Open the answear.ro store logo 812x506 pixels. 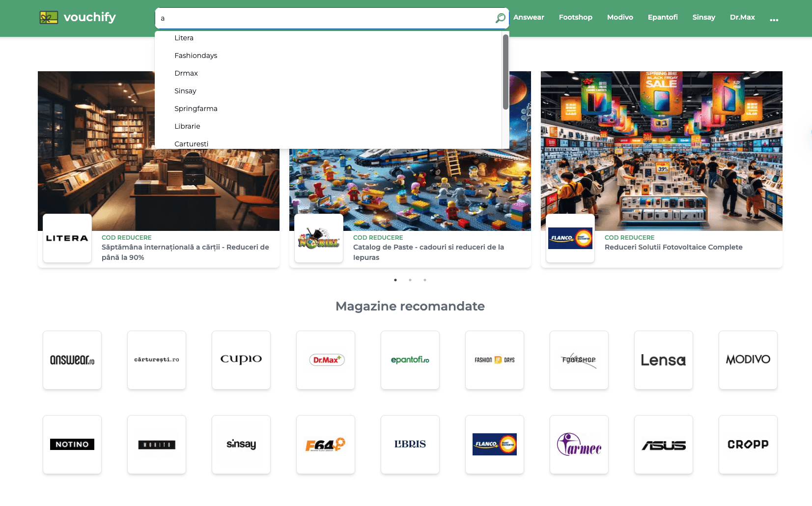click(x=72, y=360)
